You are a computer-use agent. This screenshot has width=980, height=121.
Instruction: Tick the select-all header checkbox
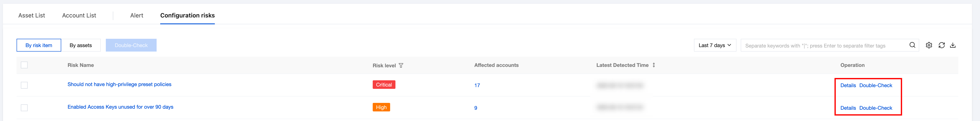pyautogui.click(x=24, y=65)
